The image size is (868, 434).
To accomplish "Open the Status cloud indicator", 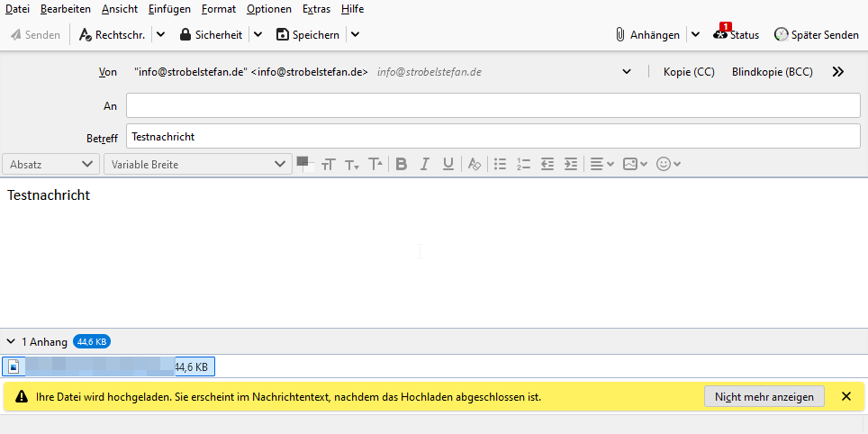I will (x=736, y=34).
